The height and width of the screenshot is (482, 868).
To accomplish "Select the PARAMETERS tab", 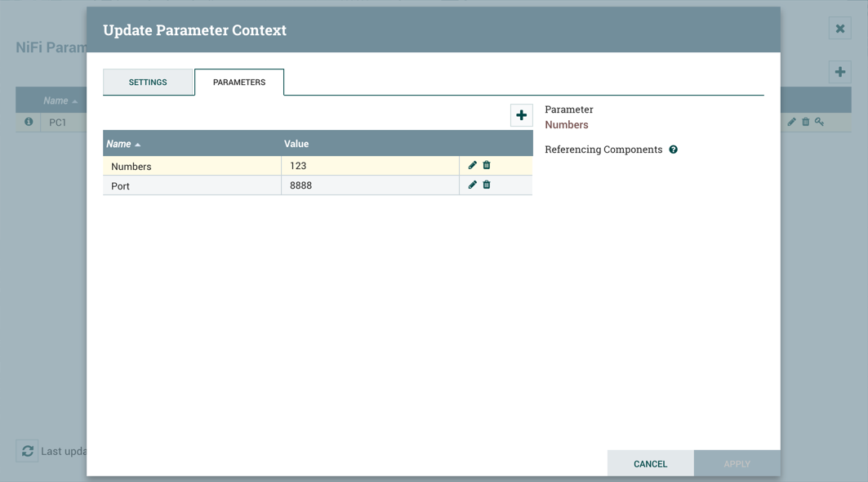I will pos(238,82).
